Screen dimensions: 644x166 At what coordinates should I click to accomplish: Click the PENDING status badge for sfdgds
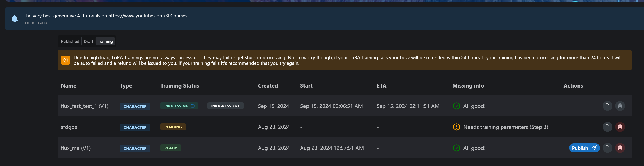coord(173,127)
